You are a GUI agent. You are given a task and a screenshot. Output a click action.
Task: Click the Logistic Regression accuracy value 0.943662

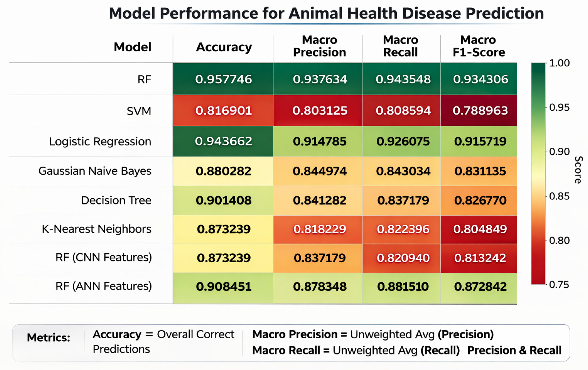pyautogui.click(x=223, y=141)
